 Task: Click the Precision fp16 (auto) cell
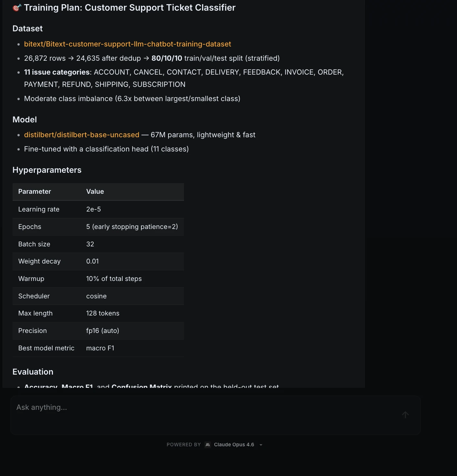pyautogui.click(x=103, y=331)
